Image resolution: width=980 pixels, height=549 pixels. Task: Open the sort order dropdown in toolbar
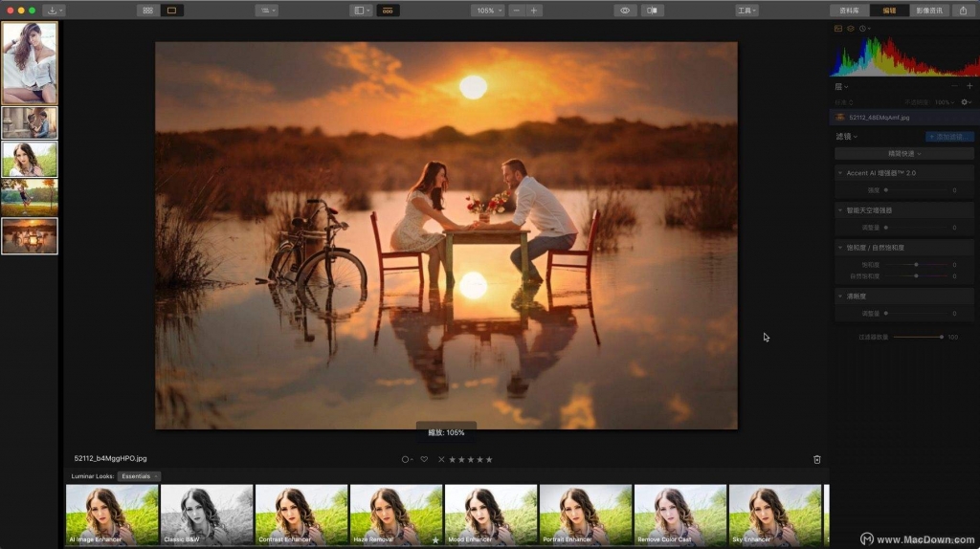[267, 11]
